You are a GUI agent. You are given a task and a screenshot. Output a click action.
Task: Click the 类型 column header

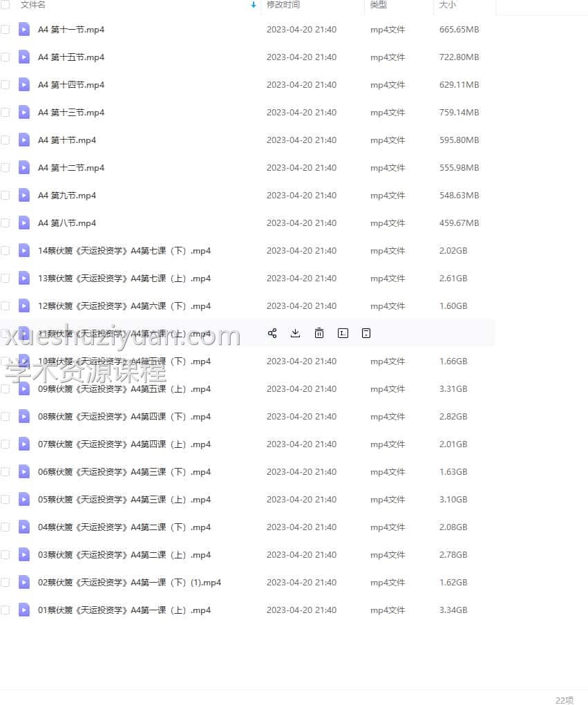tap(378, 5)
